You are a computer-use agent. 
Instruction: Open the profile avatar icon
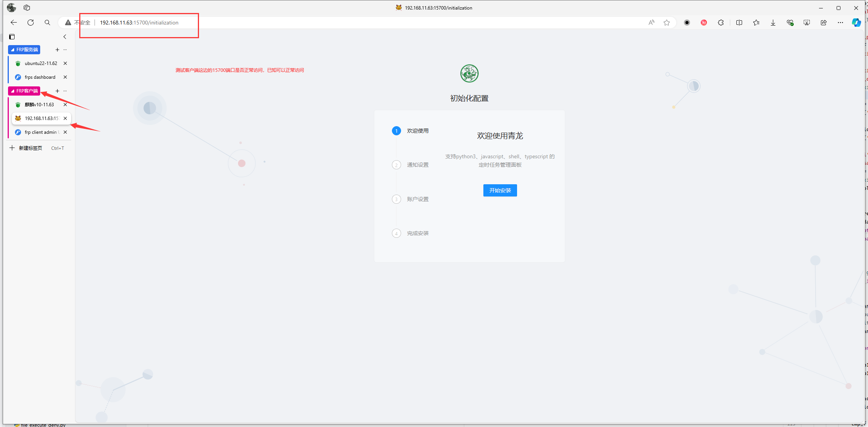11,8
